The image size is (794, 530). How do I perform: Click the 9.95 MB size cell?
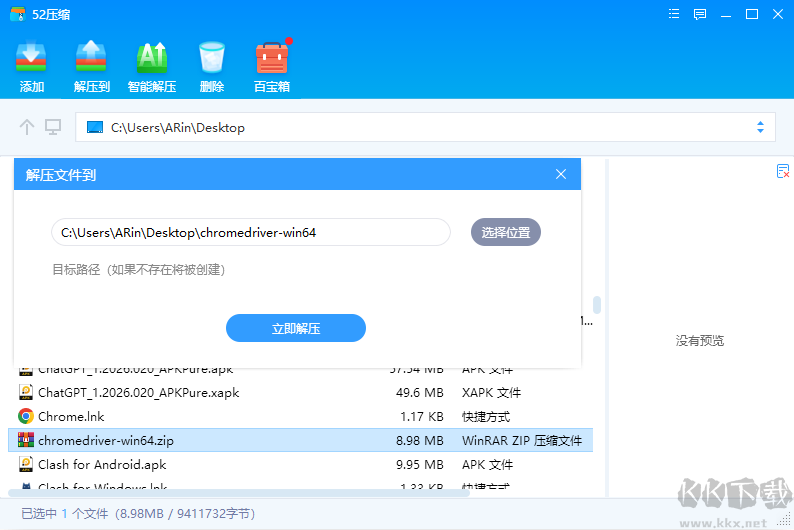click(419, 464)
